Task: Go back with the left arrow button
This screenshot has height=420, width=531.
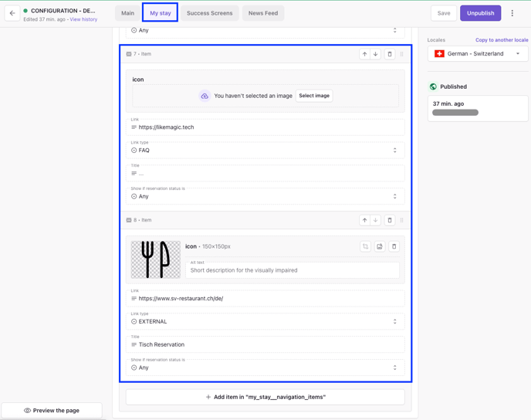Action: [x=12, y=13]
